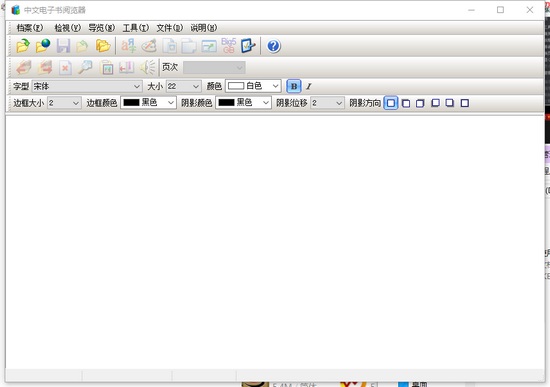Select the last 阴影方向 shadow option
The height and width of the screenshot is (387, 550).
[465, 103]
